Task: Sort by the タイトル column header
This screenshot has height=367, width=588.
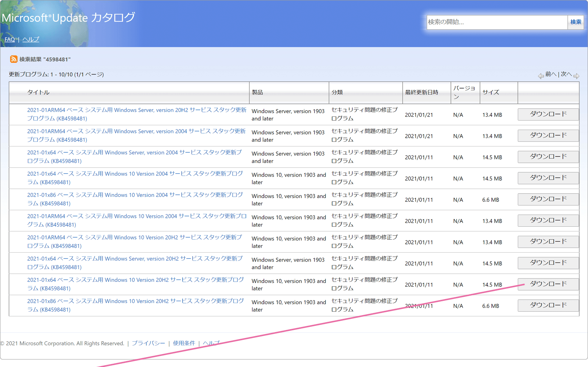Action: [x=38, y=92]
